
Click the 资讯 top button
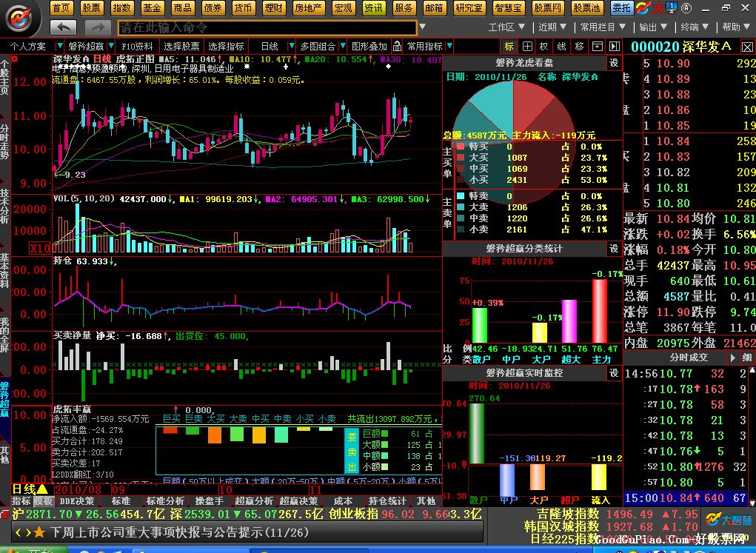pos(374,7)
